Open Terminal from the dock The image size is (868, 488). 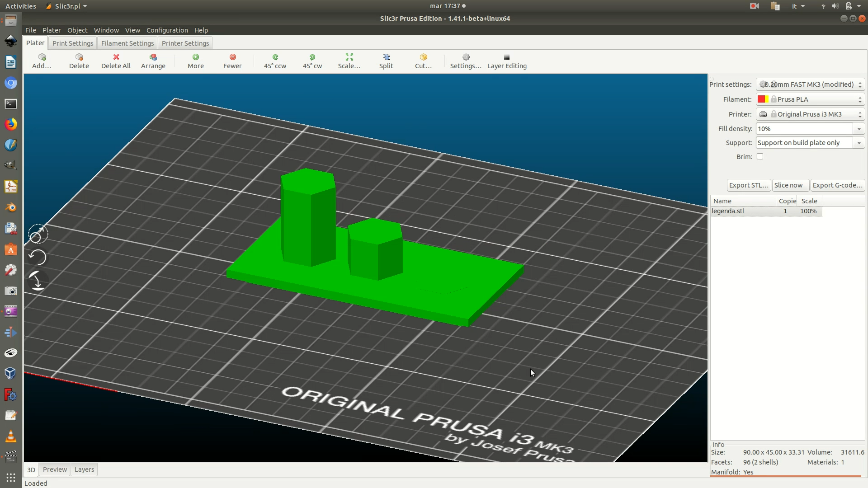click(x=11, y=104)
